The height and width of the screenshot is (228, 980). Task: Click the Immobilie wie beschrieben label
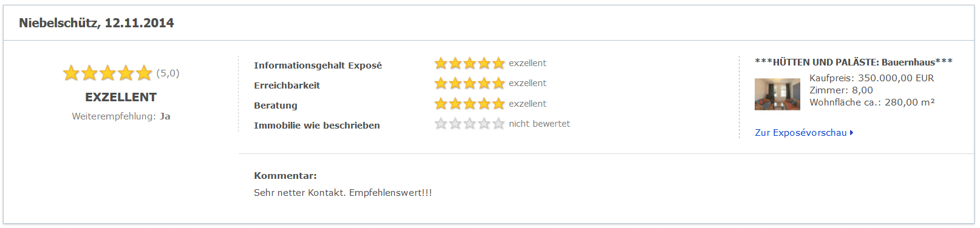coord(317,126)
